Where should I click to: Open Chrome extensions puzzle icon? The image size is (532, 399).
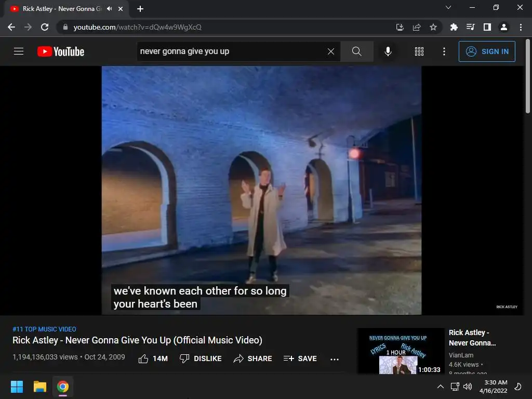tap(454, 27)
